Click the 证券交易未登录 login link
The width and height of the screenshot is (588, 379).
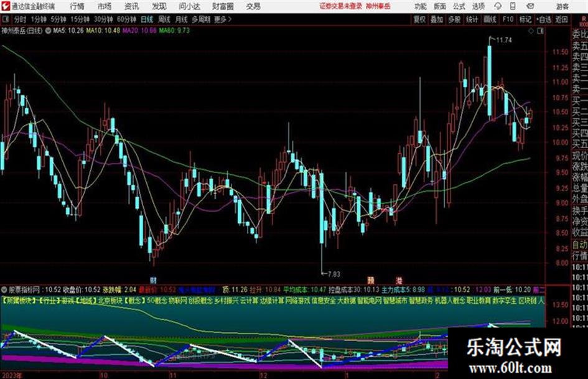point(341,6)
